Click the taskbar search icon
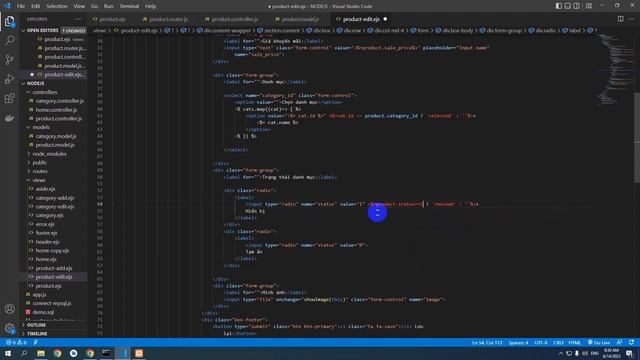 pyautogui.click(x=24, y=353)
